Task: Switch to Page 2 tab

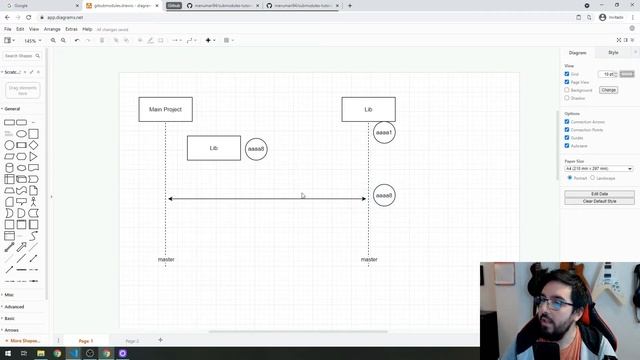Action: pyautogui.click(x=132, y=341)
